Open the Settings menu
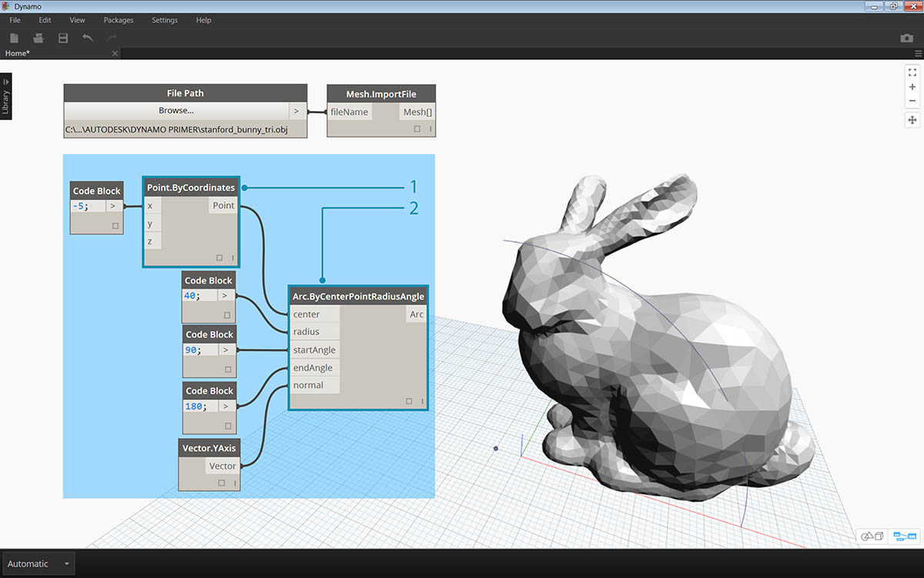Screen dimensions: 924x578 click(165, 20)
